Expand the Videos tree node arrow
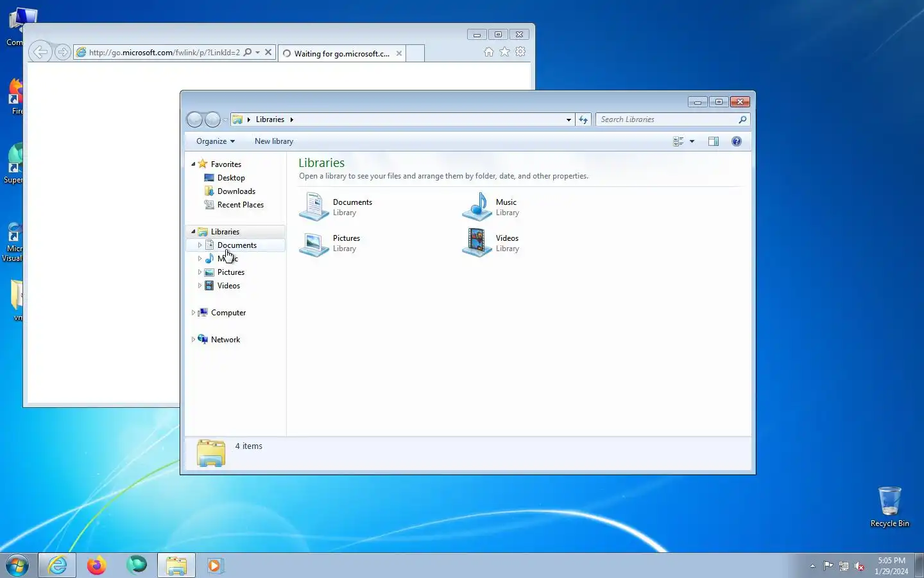This screenshot has height=578, width=924. (200, 286)
